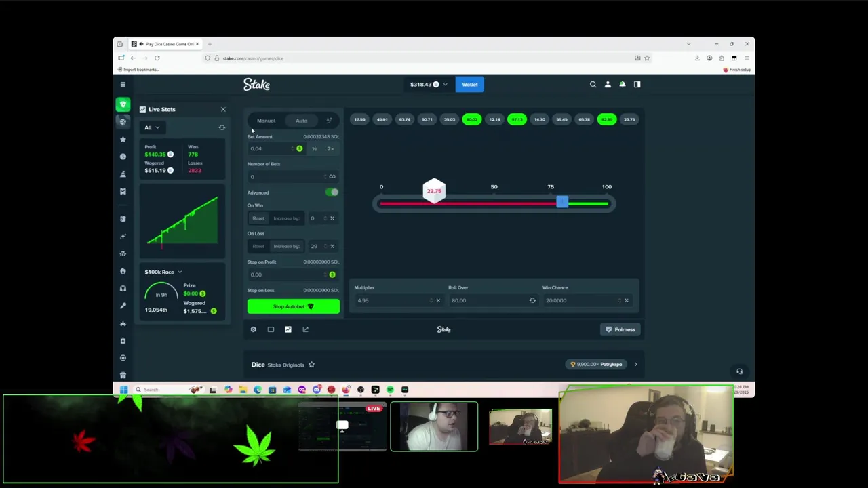Open the user profile icon
Screen dimensions: 868x488
click(608, 84)
